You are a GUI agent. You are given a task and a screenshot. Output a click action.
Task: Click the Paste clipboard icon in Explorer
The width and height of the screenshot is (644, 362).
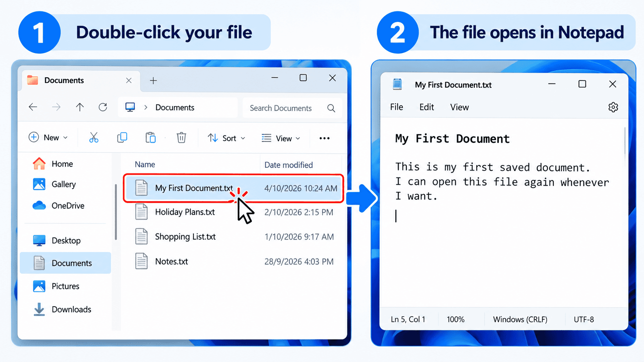tap(151, 138)
